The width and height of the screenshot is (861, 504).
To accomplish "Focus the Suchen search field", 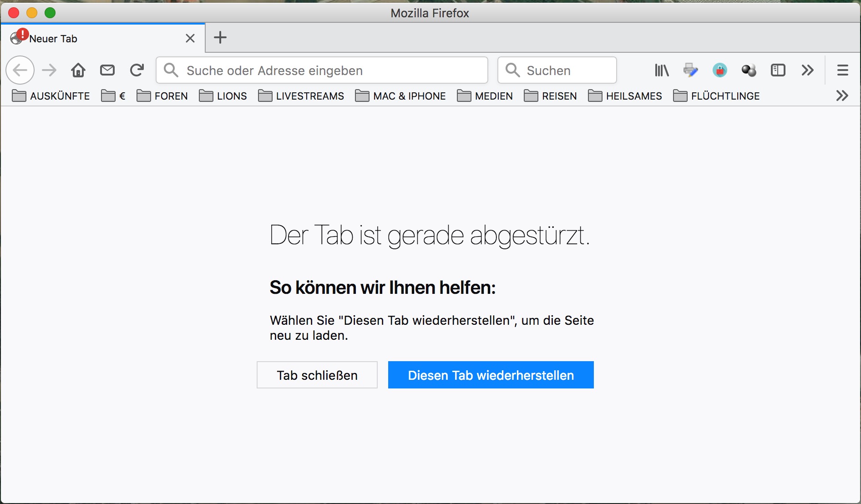I will point(557,70).
